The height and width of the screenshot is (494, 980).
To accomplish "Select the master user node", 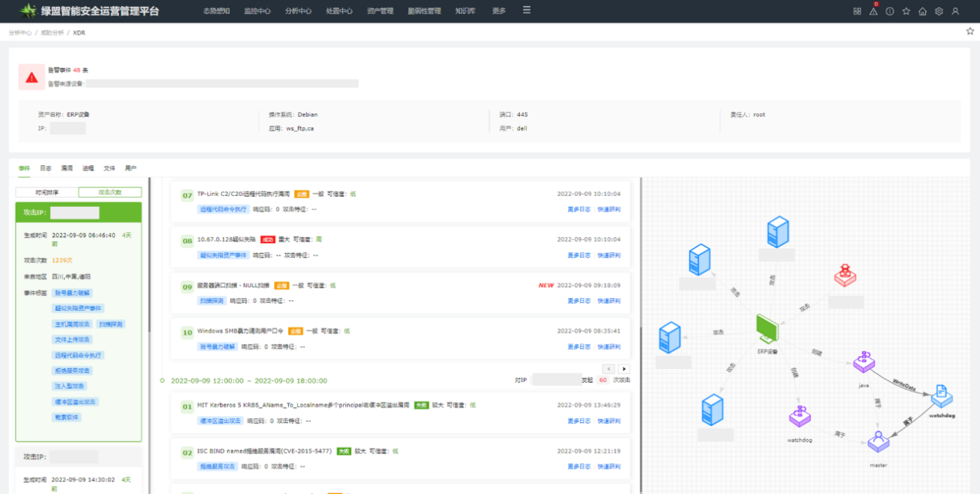I will point(878,442).
